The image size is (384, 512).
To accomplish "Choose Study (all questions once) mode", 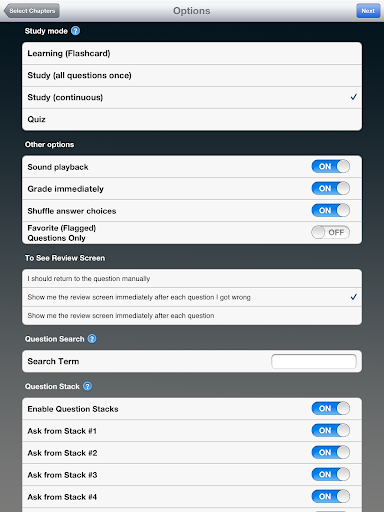I will pyautogui.click(x=192, y=75).
